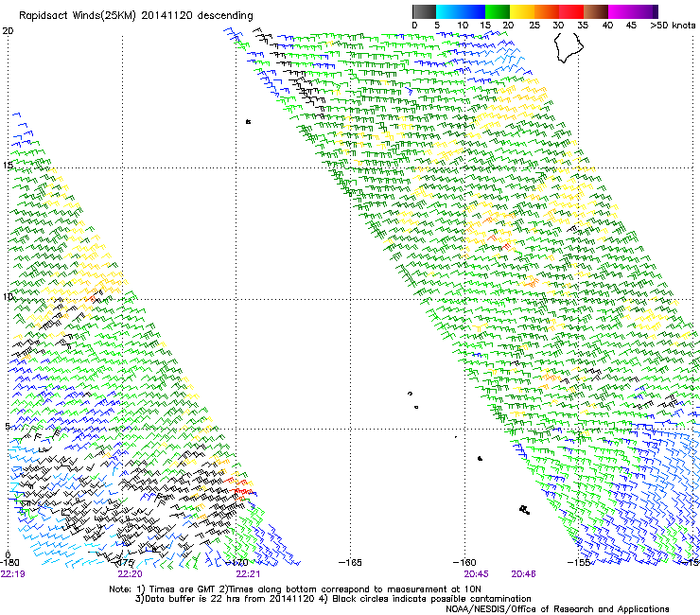Click the cyan 5-10 knots legend swatch
Viewport: 700px width, 615px height.
[x=448, y=11]
